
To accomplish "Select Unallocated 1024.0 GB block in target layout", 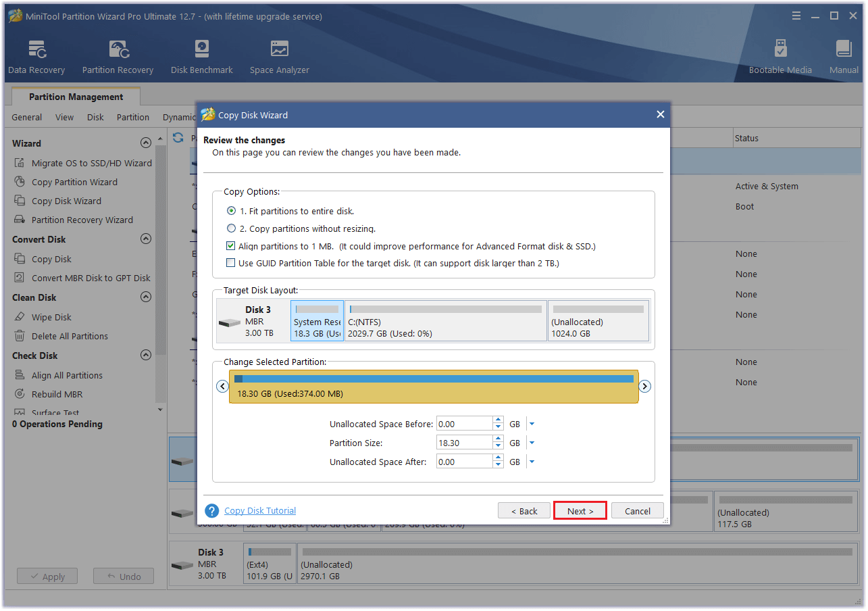I will 598,320.
